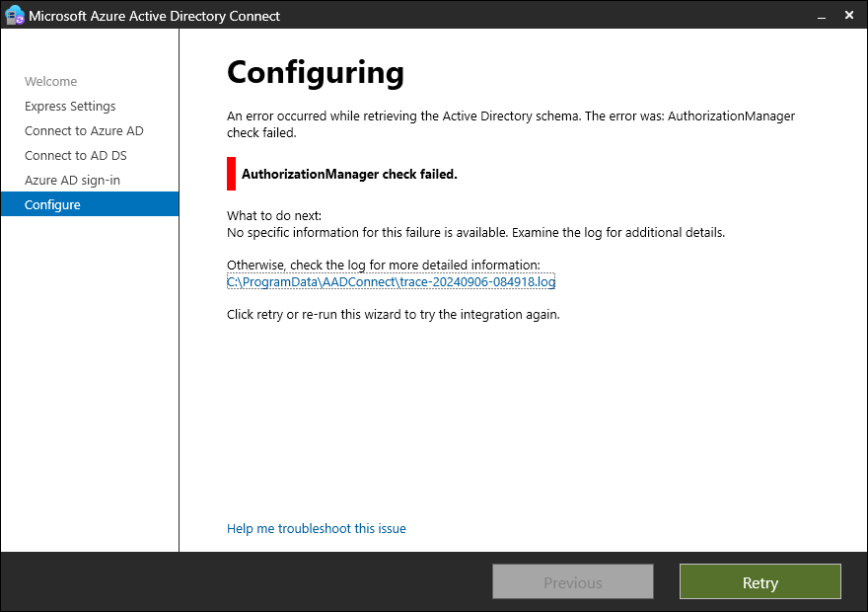Select the Welcome step in the sidebar
This screenshot has width=868, height=612.
pyautogui.click(x=49, y=81)
